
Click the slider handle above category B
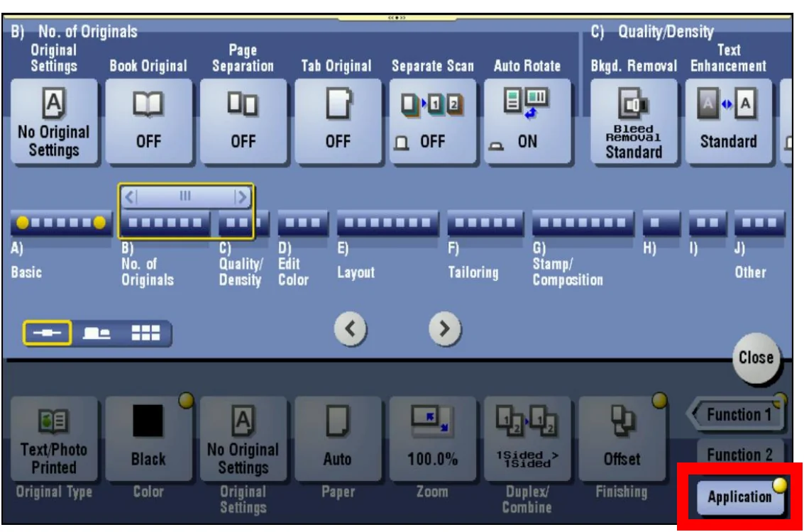pos(186,196)
